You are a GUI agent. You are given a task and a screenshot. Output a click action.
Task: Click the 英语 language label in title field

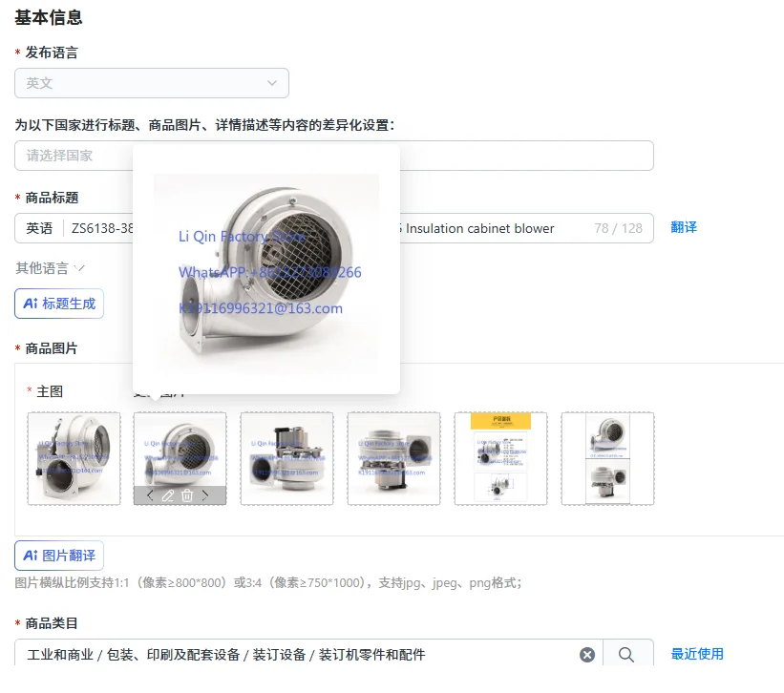[x=39, y=228]
